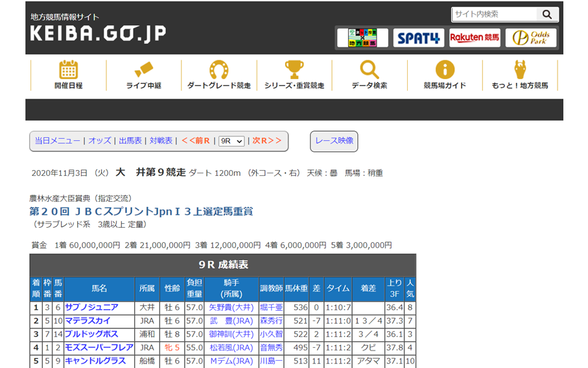Viewport: 588px width, 368px height.
Task: Click the horse head もっと！地方競馬 icon
Action: 520,70
